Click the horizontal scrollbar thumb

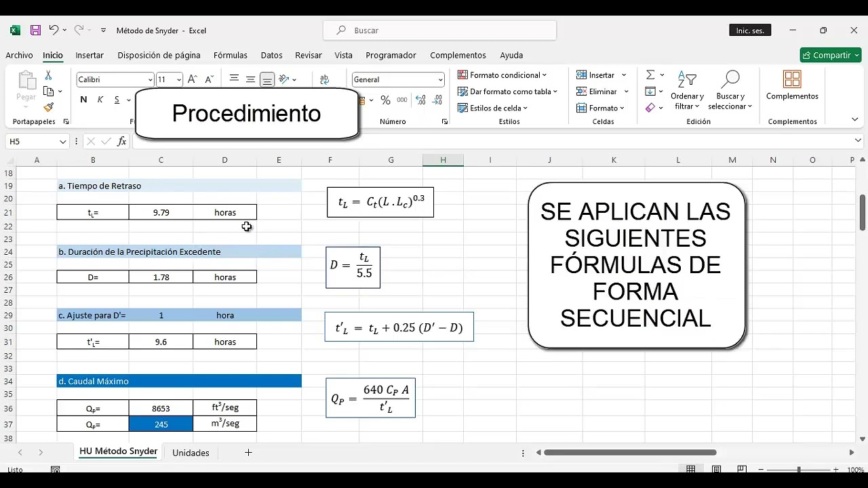[x=630, y=452]
